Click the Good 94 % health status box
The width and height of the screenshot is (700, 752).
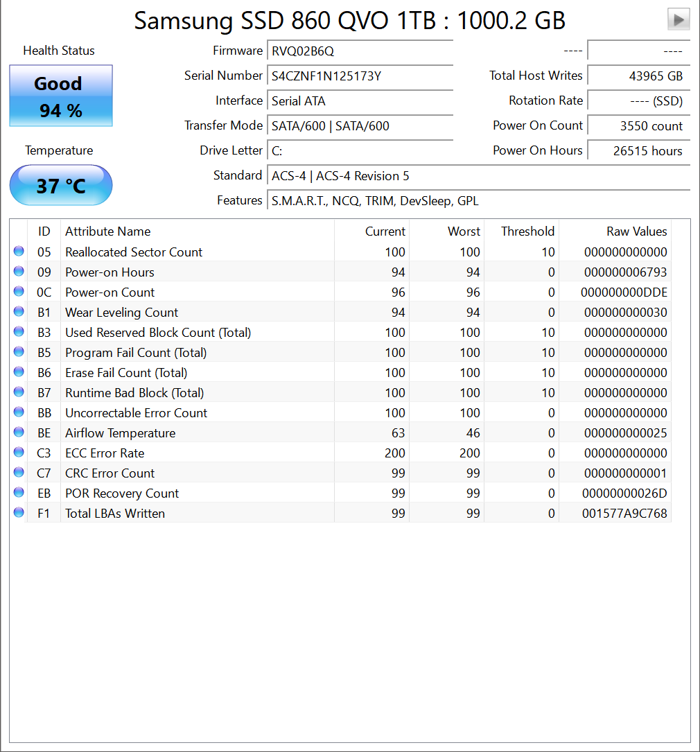pos(61,96)
